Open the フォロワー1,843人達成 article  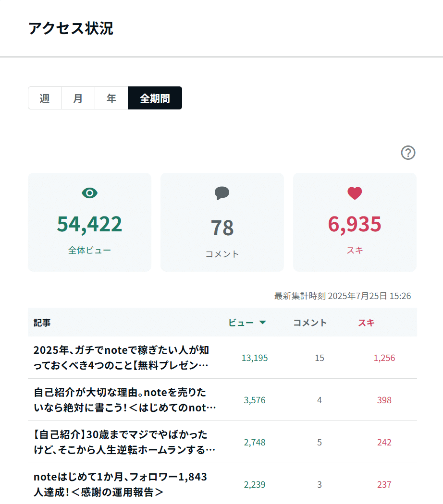120,484
